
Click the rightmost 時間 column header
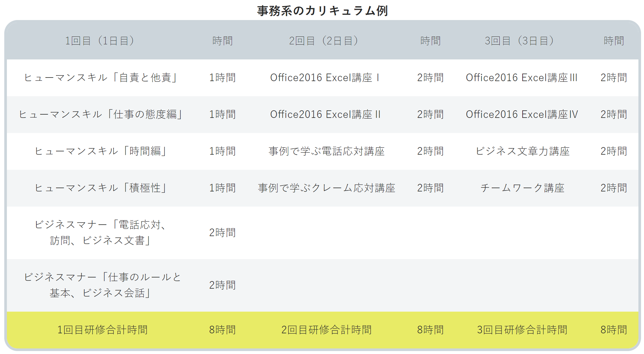[613, 41]
